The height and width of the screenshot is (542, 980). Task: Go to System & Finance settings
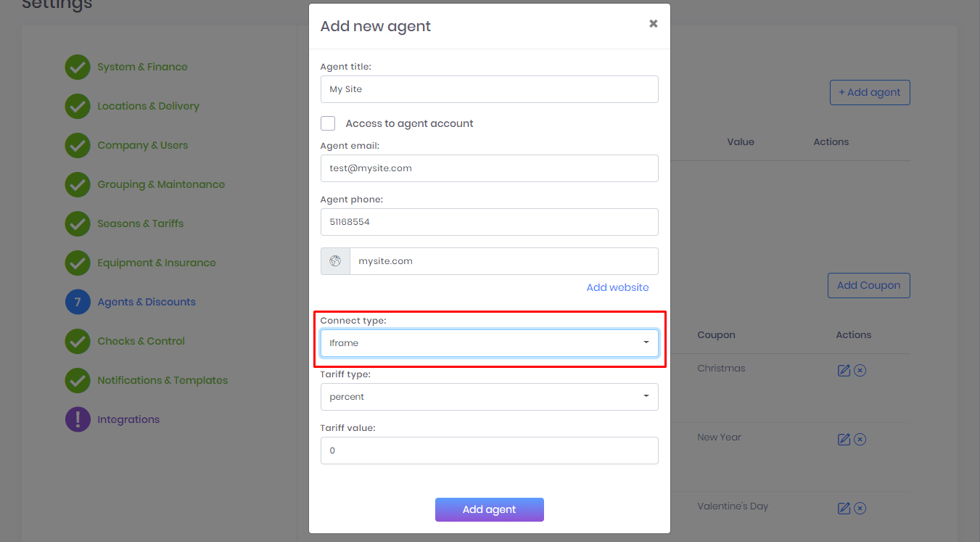(x=142, y=67)
